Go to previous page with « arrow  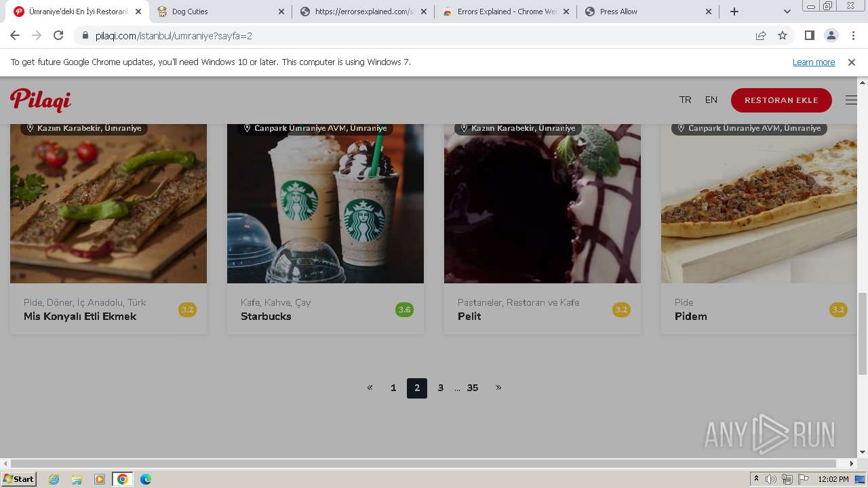coord(370,388)
